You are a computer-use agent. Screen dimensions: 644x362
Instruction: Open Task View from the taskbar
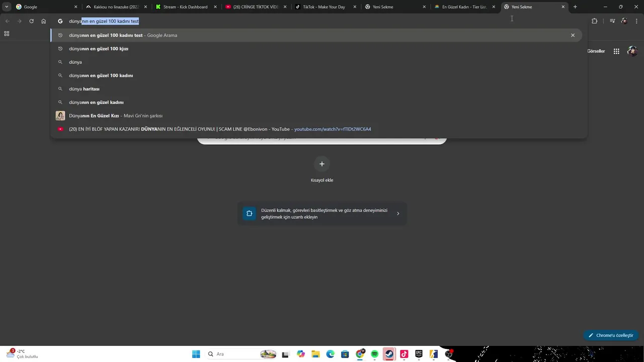tap(285, 354)
